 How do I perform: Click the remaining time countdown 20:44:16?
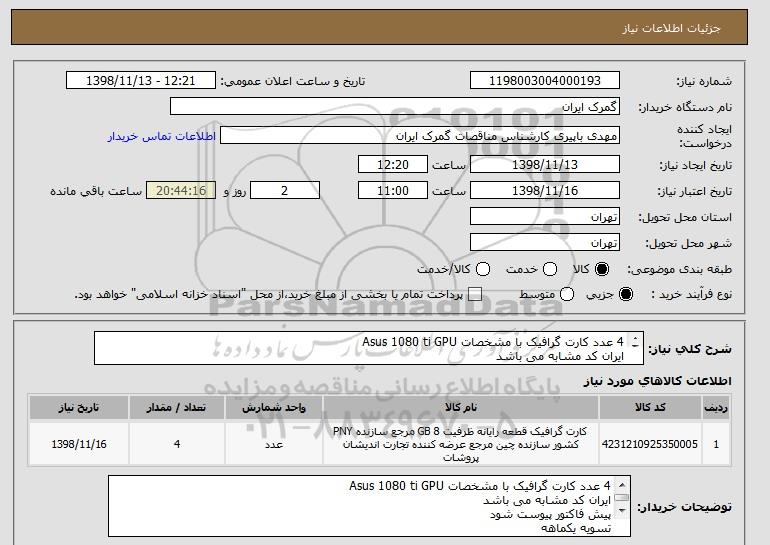[181, 191]
